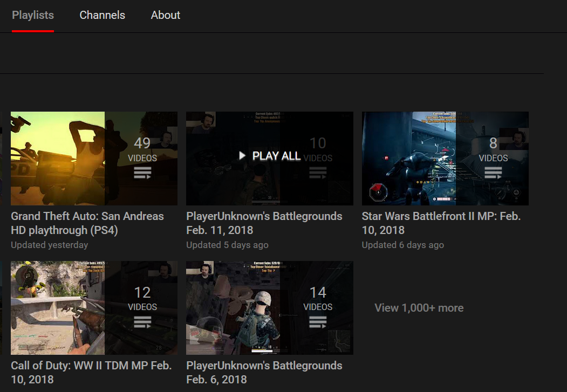The width and height of the screenshot is (567, 392).
Task: Click playlist icon on GTA San Andreas thumbnail
Action: pyautogui.click(x=142, y=173)
